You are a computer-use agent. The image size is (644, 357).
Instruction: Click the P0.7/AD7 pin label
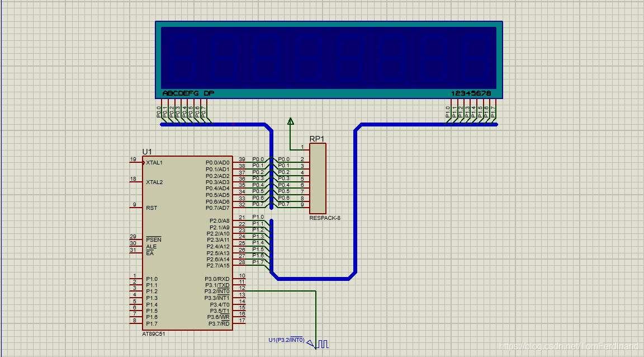217,208
